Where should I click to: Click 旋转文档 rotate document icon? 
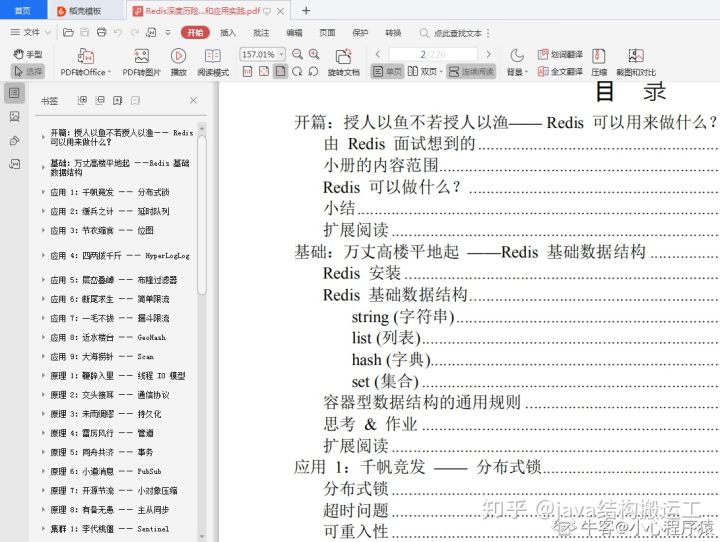point(343,62)
